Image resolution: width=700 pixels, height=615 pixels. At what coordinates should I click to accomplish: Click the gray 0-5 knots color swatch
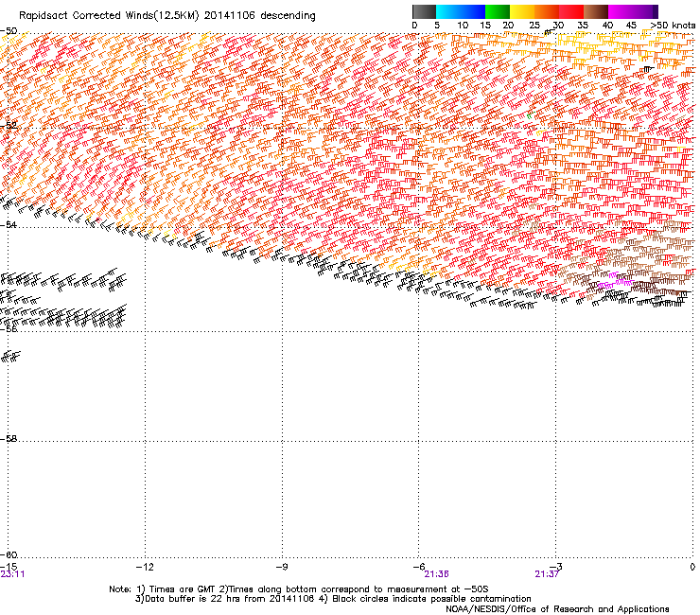coord(424,11)
